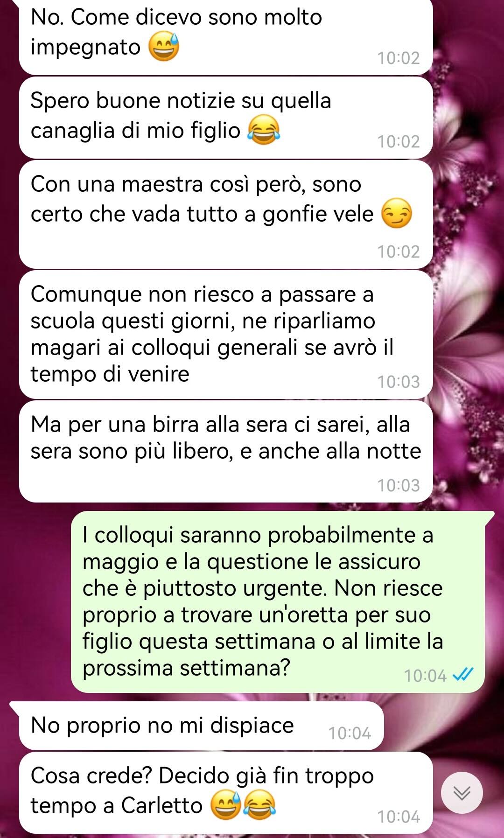This screenshot has width=504, height=838.
Task: Tap message 'Ma per una birra alla sera'
Action: [x=226, y=452]
